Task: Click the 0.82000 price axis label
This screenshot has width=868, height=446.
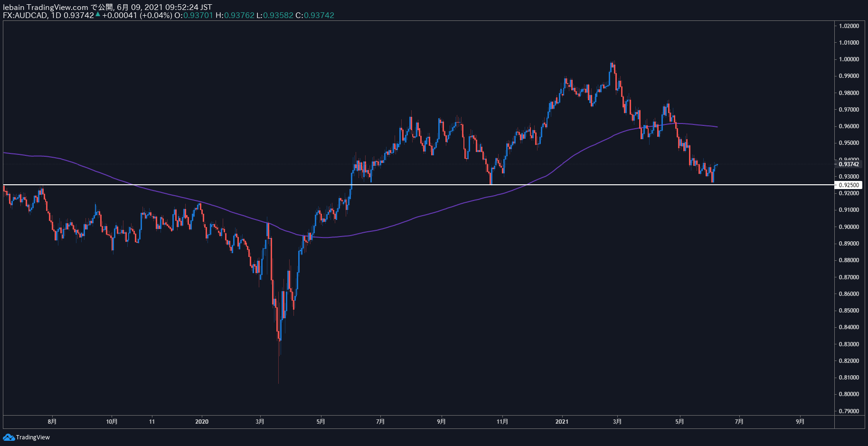Action: pyautogui.click(x=849, y=361)
